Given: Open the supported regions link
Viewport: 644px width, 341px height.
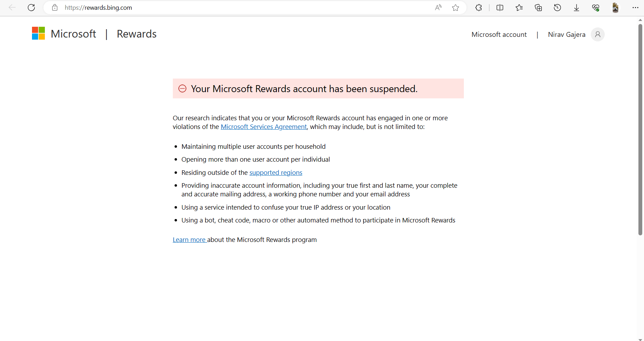Looking at the screenshot, I should [x=276, y=173].
